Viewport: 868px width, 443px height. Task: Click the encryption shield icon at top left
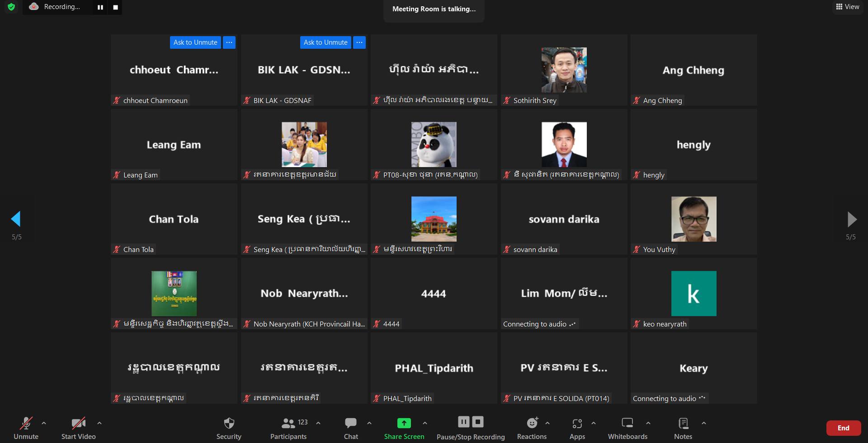point(11,7)
